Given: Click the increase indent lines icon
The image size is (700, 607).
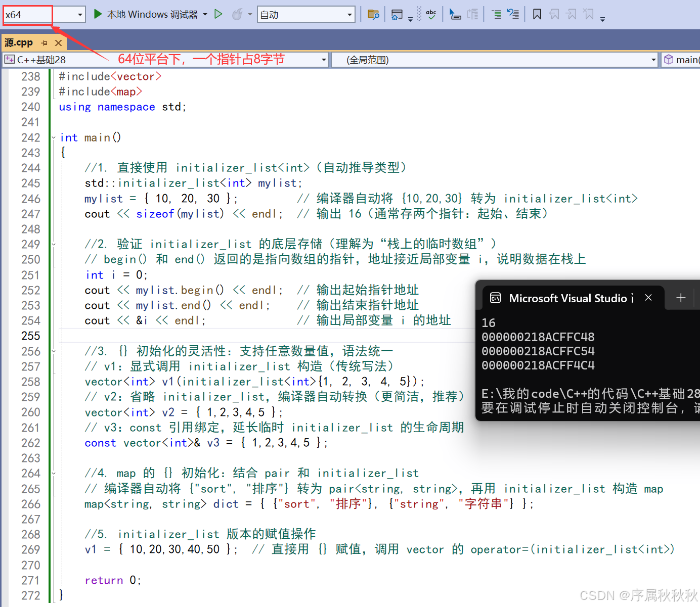Looking at the screenshot, I should pos(497,14).
